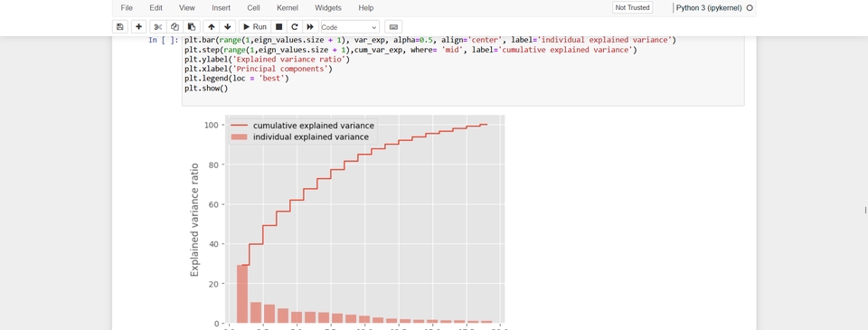The width and height of the screenshot is (868, 330).
Task: Move selected cell up arrow
Action: [212, 26]
